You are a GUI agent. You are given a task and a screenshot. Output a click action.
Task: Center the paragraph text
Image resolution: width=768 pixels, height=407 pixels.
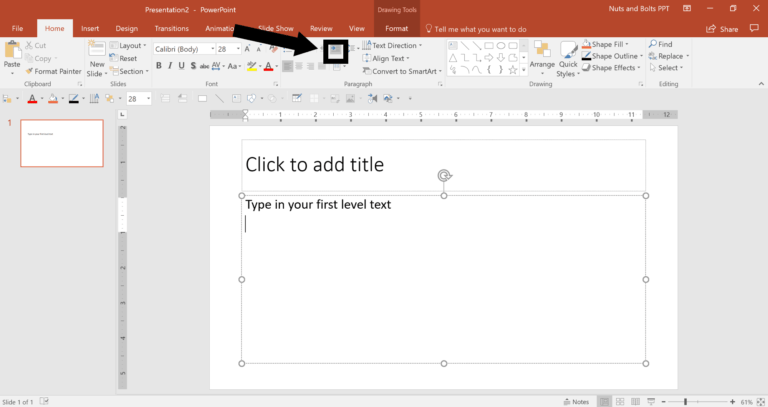click(299, 66)
